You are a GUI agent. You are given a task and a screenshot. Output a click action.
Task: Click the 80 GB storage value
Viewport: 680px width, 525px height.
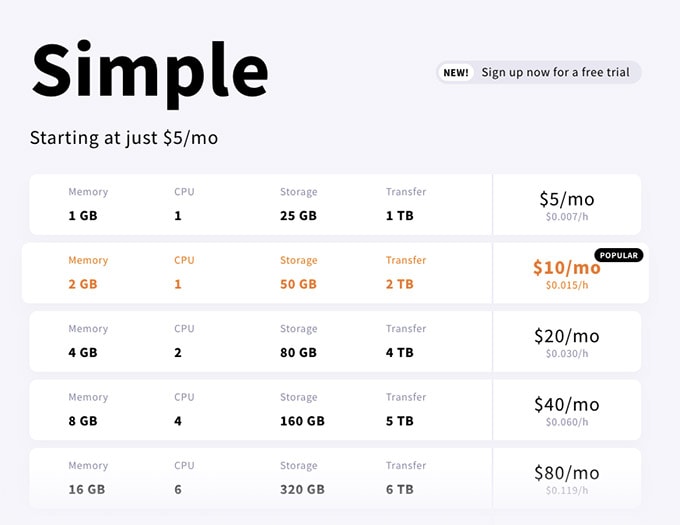[x=298, y=353]
